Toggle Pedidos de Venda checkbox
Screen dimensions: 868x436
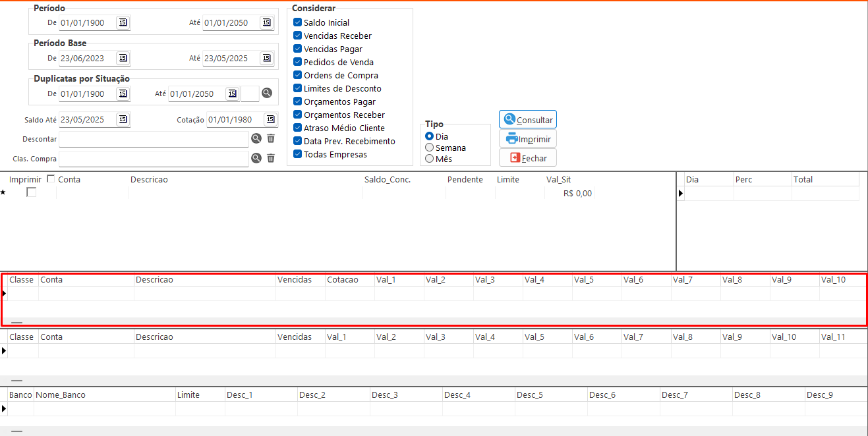click(298, 62)
